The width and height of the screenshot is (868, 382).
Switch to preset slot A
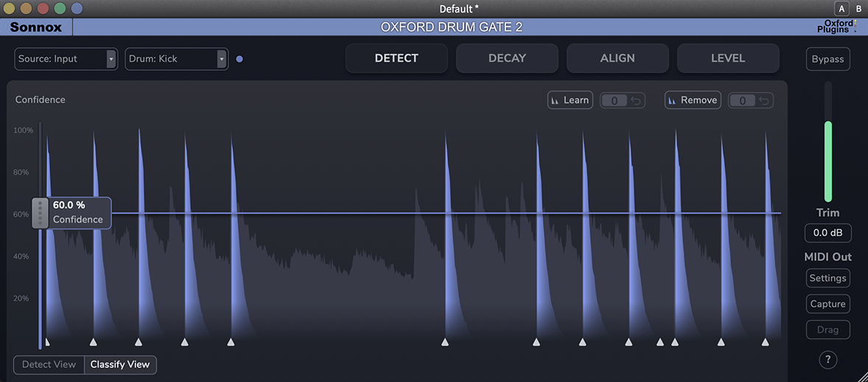click(841, 9)
